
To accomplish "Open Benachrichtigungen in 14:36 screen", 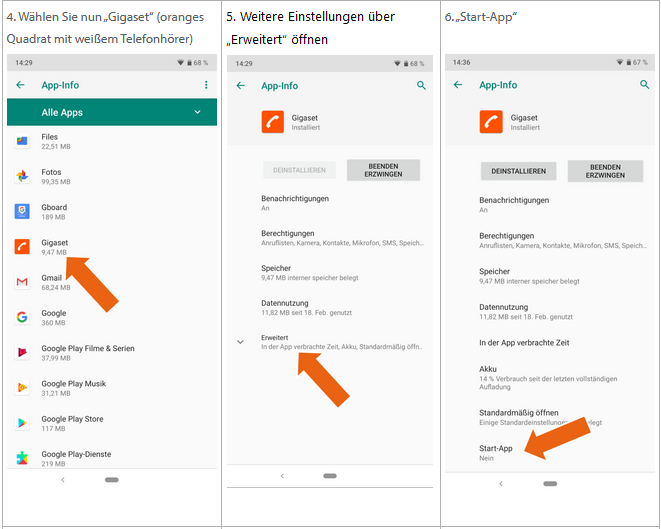I will click(550, 204).
